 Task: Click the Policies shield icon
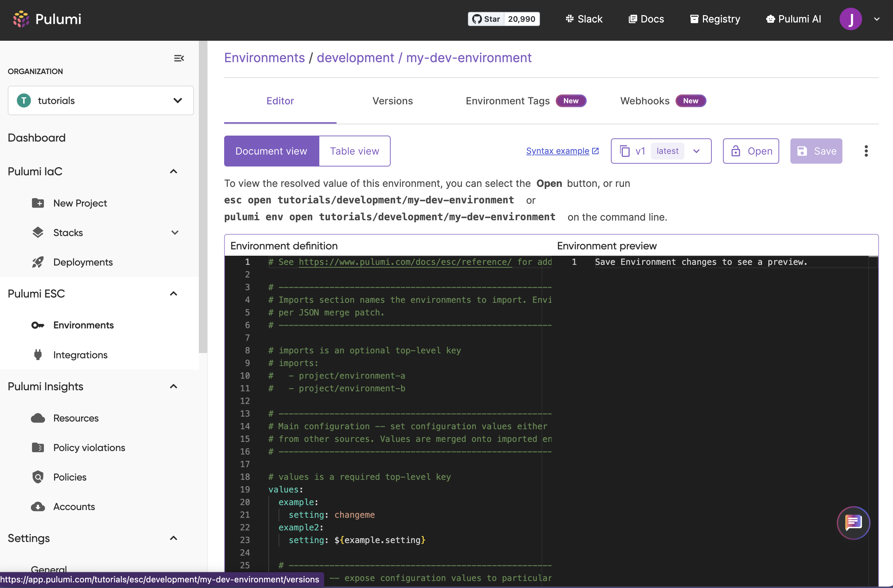(38, 477)
